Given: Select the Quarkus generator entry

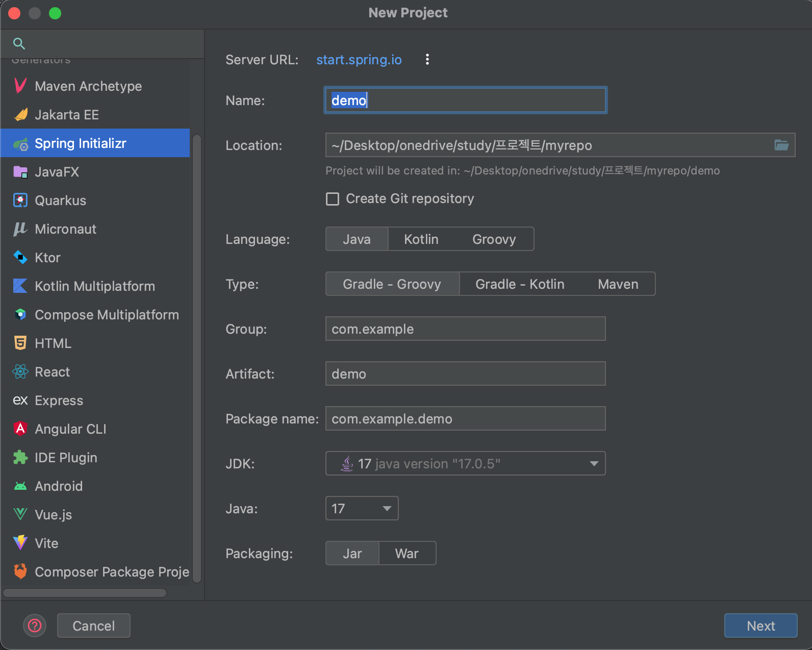Looking at the screenshot, I should point(95,201).
